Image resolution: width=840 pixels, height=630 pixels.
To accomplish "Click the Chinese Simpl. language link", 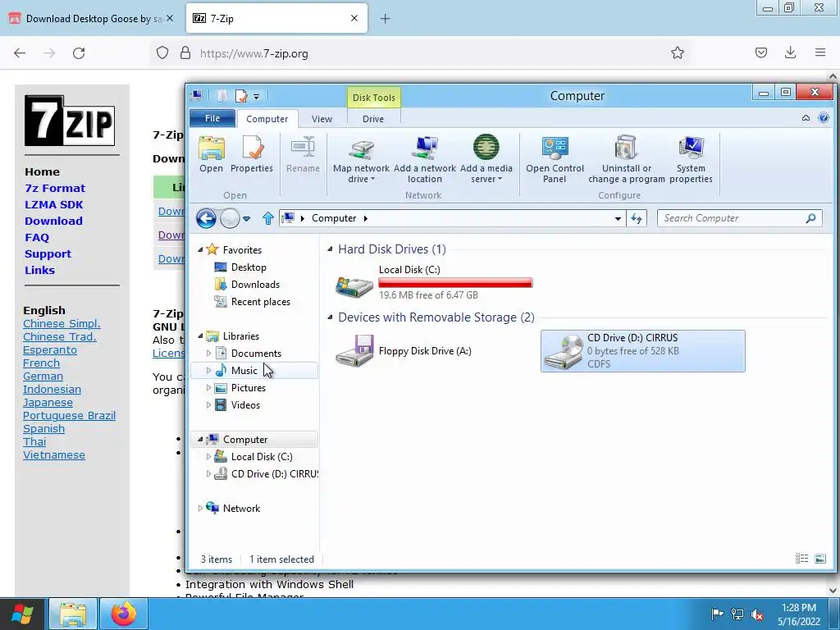I will tap(62, 323).
